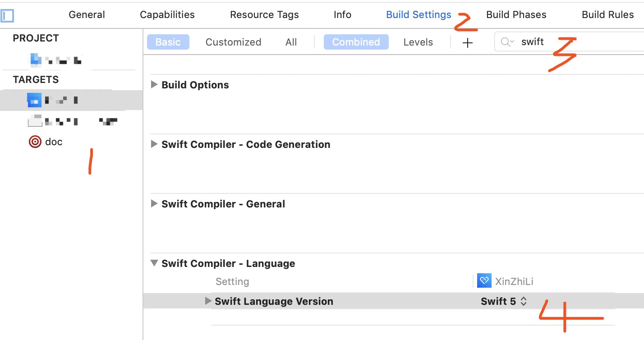Select the second target icon under TARGETS
The width and height of the screenshot is (644, 340).
point(35,121)
